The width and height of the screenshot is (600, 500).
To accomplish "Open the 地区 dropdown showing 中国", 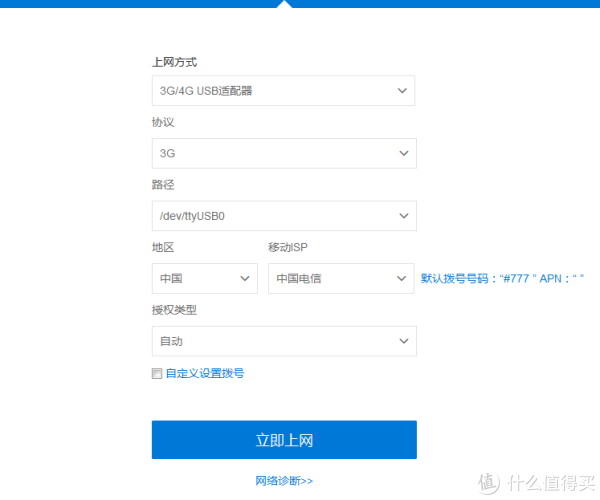I will [205, 279].
